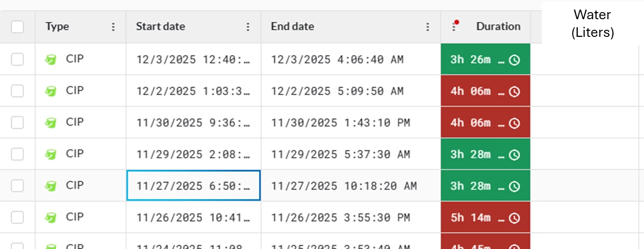Sort by the End date column header
644x249 pixels.
(x=292, y=27)
